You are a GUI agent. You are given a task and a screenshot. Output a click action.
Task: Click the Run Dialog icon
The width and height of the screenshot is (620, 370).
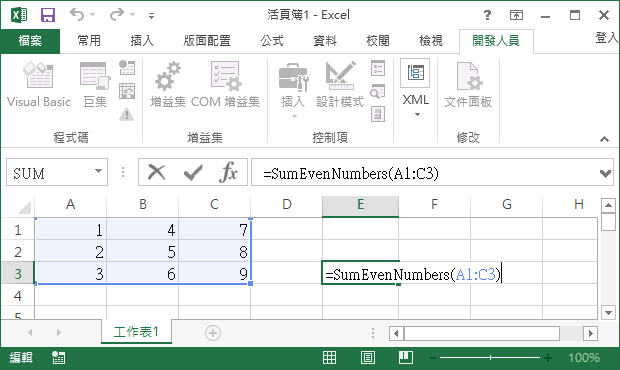pos(378,115)
